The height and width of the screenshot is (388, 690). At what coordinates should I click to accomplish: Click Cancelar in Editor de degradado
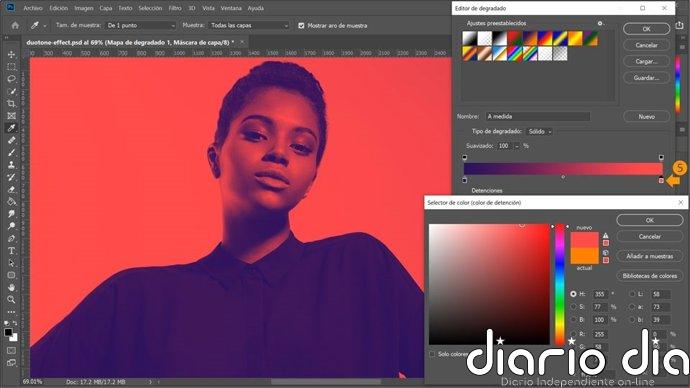[646, 45]
